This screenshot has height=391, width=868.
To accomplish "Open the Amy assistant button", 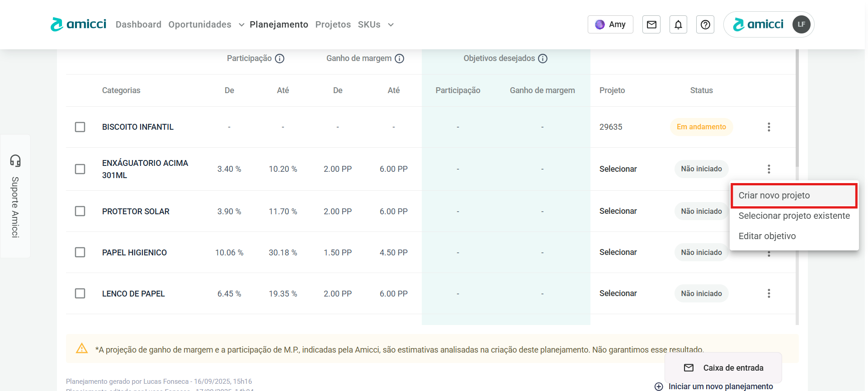I will (610, 24).
